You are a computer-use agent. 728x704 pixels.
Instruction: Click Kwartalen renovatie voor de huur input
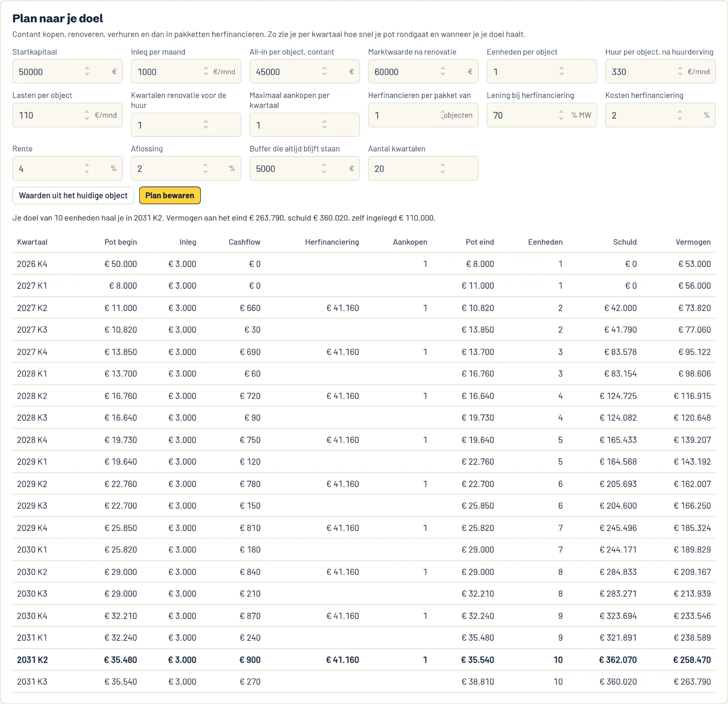tap(186, 125)
